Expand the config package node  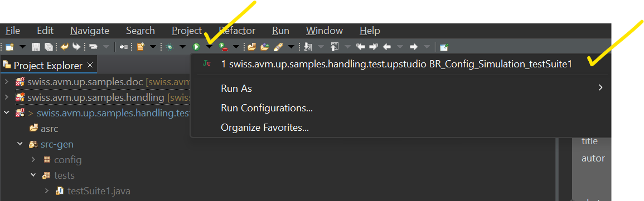pos(33,160)
